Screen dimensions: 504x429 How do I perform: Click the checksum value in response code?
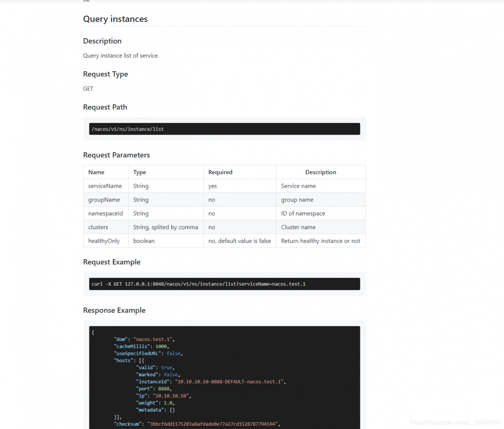pos(213,424)
